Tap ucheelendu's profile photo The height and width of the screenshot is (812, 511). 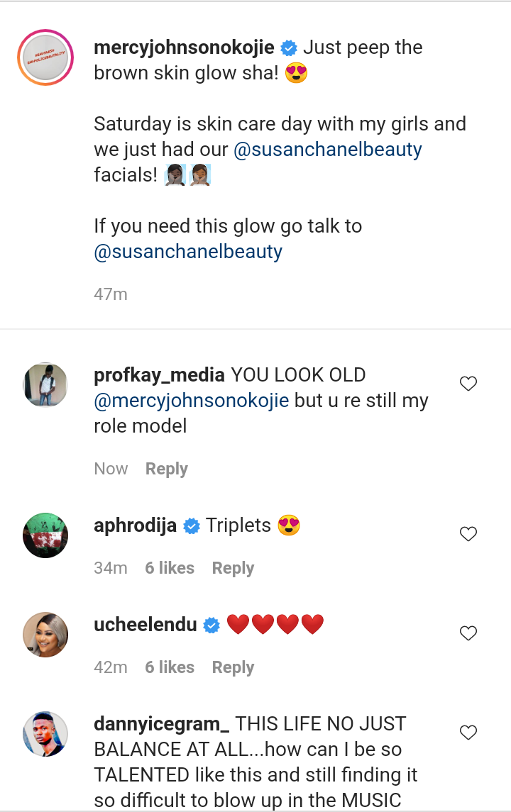coord(45,635)
